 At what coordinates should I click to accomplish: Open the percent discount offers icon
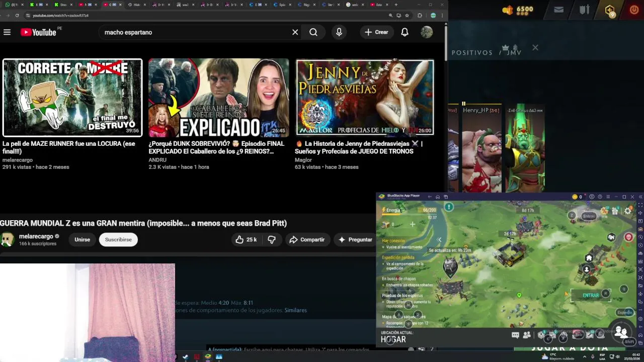pos(605,211)
